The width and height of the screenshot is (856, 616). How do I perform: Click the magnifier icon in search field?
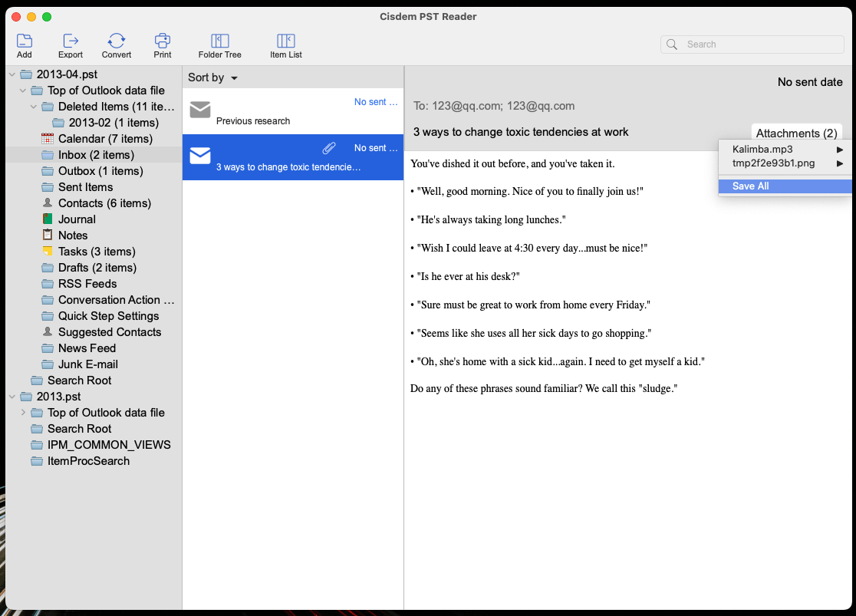tap(672, 44)
